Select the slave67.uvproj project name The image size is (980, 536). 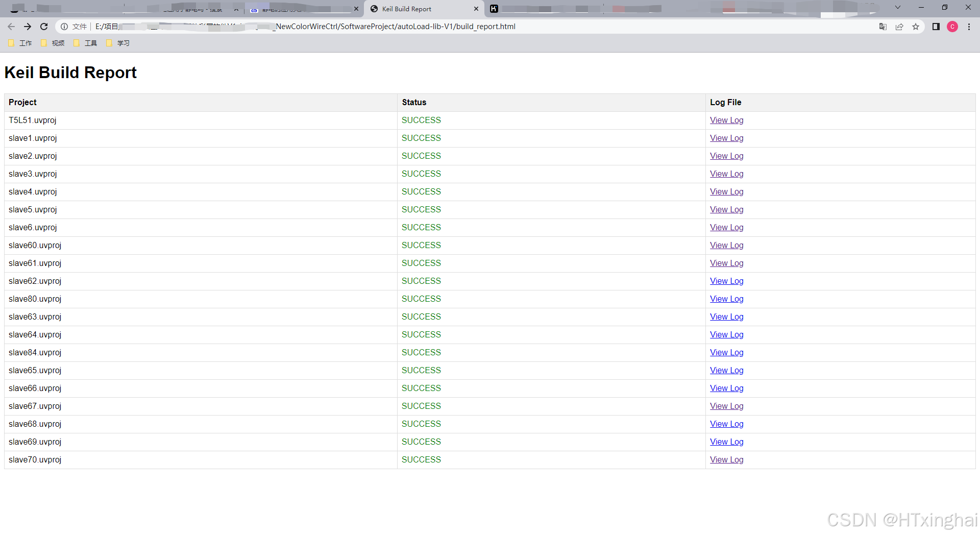[x=35, y=406]
